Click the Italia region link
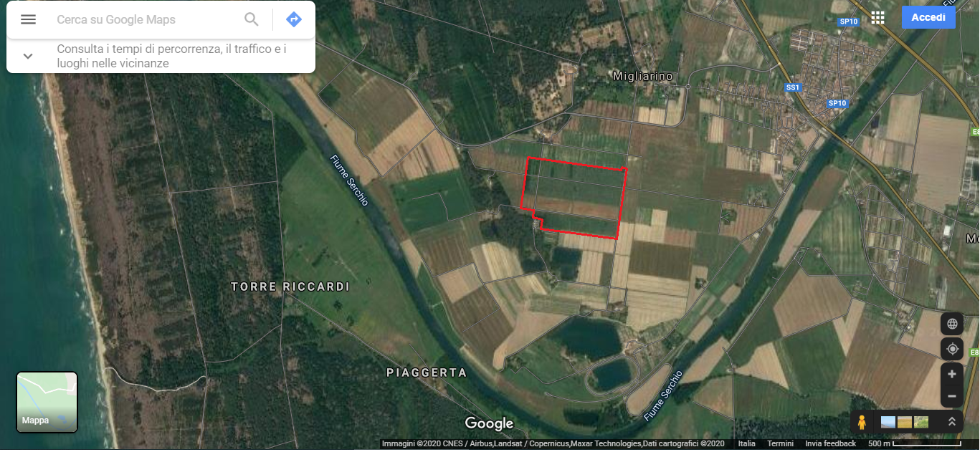980x452 pixels. [746, 444]
